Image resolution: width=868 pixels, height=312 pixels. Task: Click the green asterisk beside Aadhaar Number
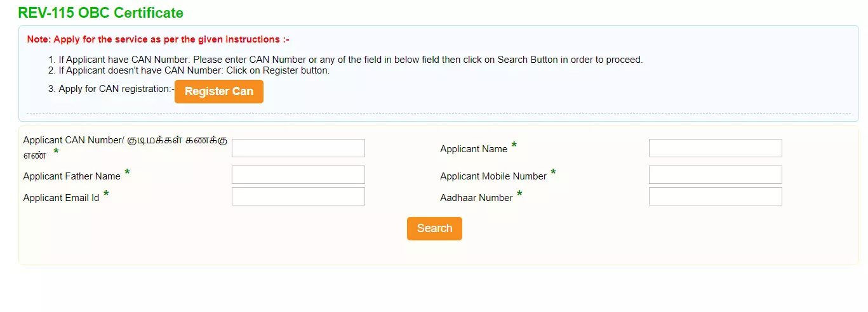point(519,194)
